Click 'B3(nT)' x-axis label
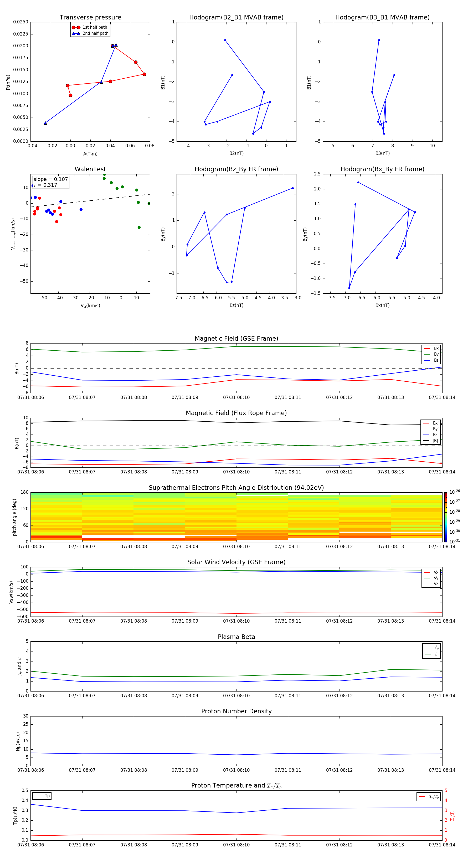Image resolution: width=473 pixels, height=868 pixels. 382,153
